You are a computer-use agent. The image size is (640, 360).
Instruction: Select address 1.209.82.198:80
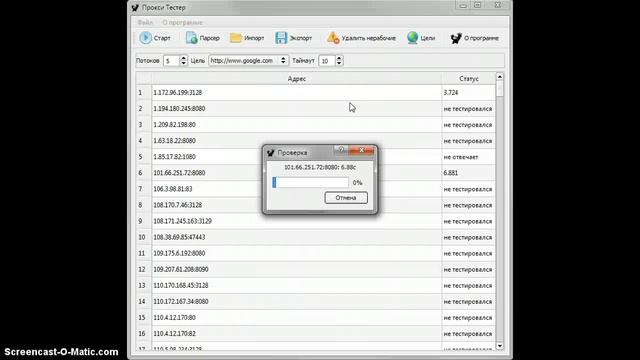[x=174, y=124]
